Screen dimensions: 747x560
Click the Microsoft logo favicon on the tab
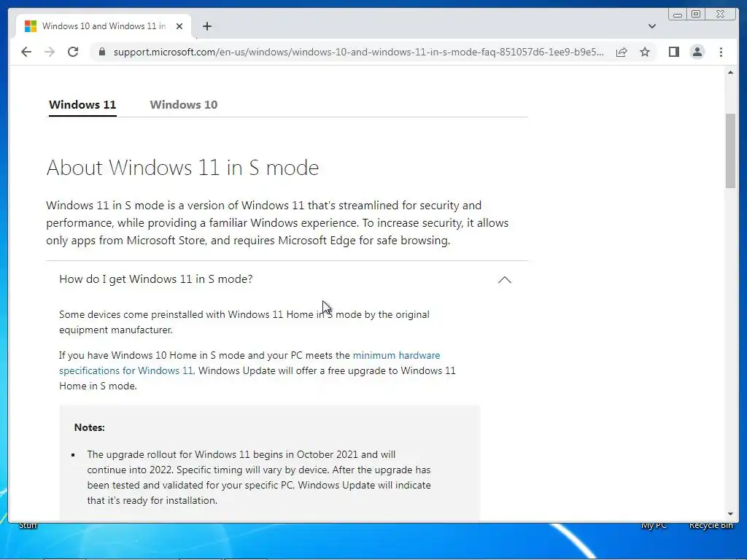31,26
